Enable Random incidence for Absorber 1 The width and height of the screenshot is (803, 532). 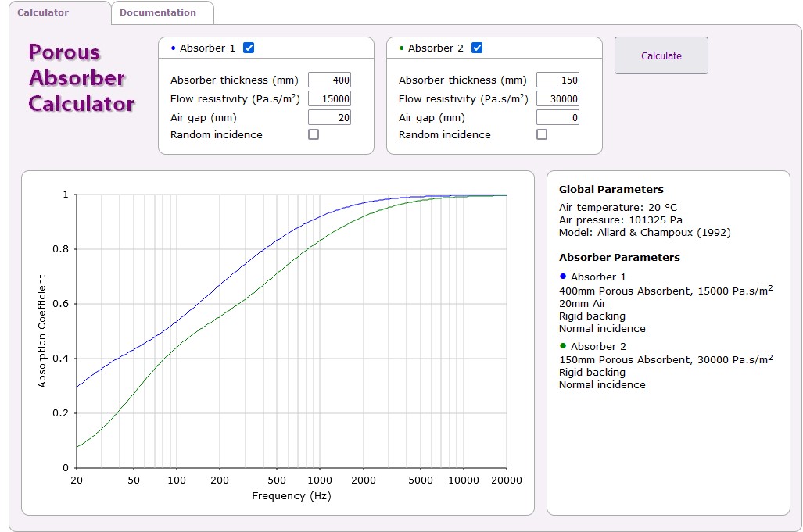(x=314, y=134)
